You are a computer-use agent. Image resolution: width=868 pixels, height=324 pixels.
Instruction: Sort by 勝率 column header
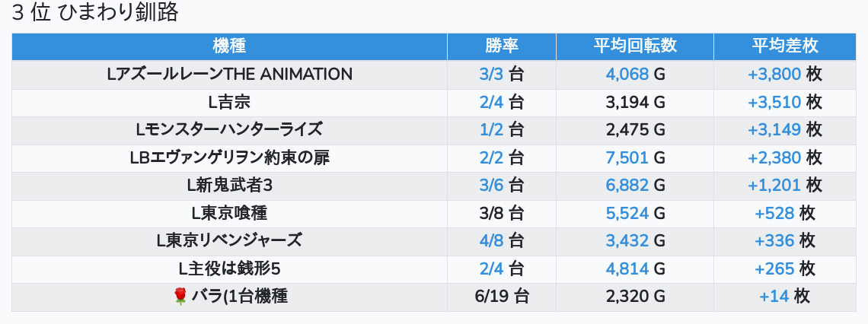[x=501, y=46]
